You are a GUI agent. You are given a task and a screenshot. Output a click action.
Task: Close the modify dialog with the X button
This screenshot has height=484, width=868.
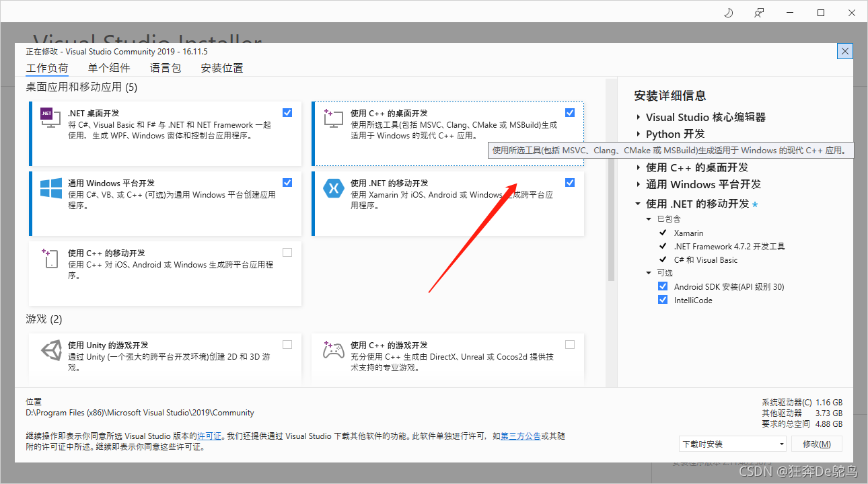(x=846, y=51)
